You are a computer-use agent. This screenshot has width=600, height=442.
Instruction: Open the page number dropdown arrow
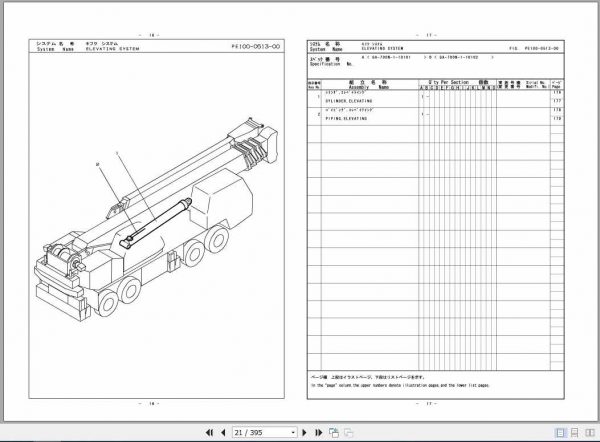click(x=293, y=433)
